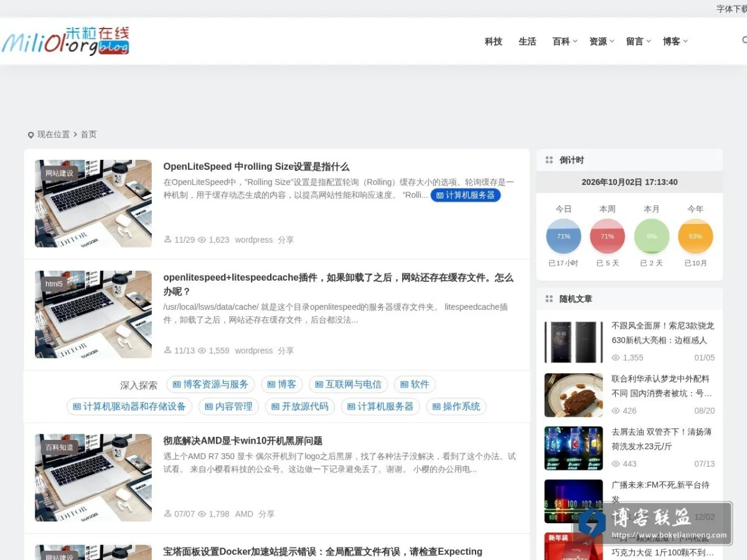Open article OpenLiteSpeed 中rolling Size设置是指什么
The height and width of the screenshot is (560, 747).
point(256,167)
